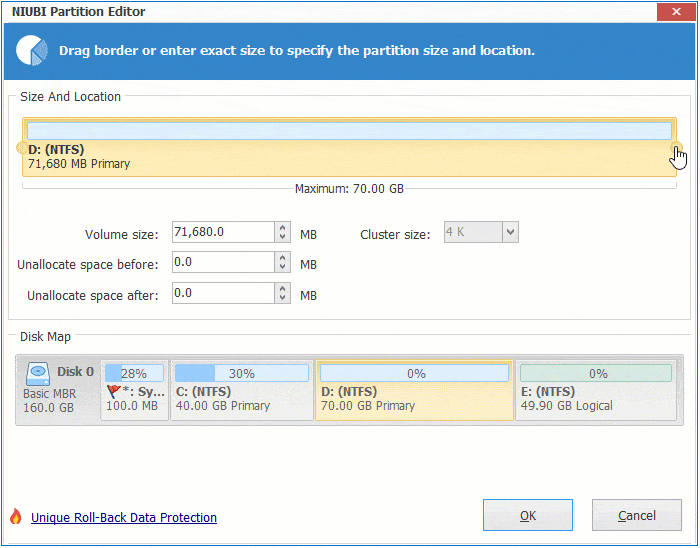The height and width of the screenshot is (548, 700).
Task: Increase Volume size with up arrow
Action: tap(282, 228)
